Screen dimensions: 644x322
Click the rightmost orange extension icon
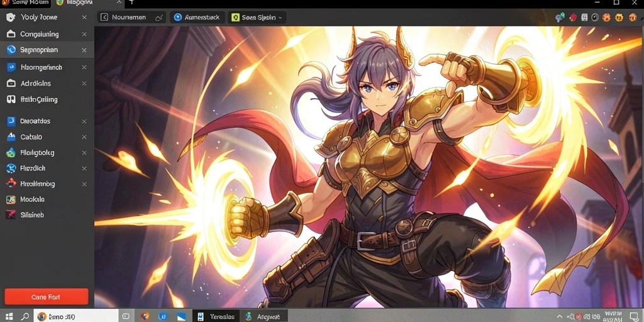(631, 17)
